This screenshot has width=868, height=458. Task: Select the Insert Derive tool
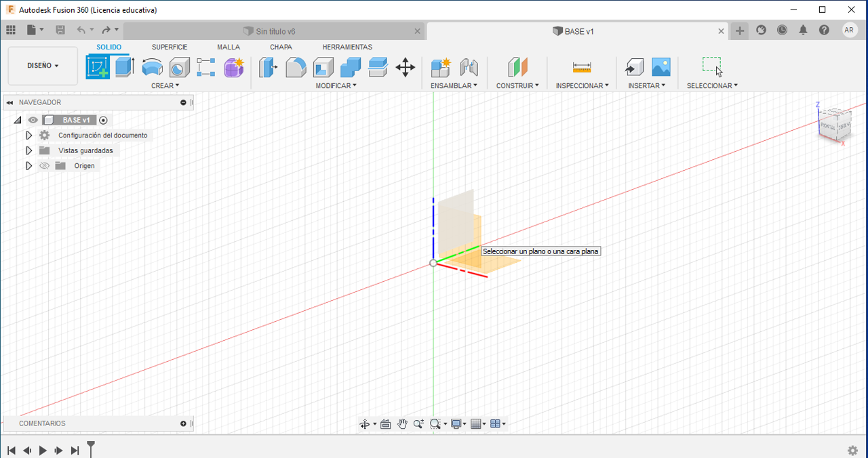(x=633, y=67)
